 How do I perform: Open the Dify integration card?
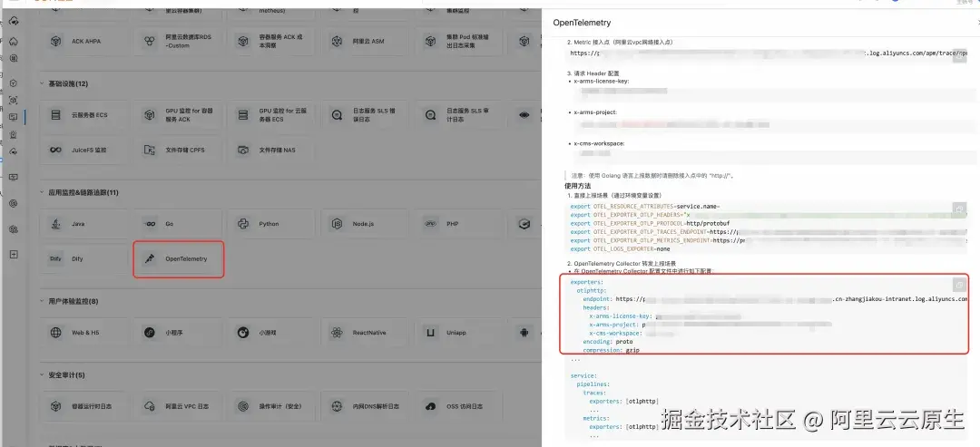pyautogui.click(x=83, y=258)
